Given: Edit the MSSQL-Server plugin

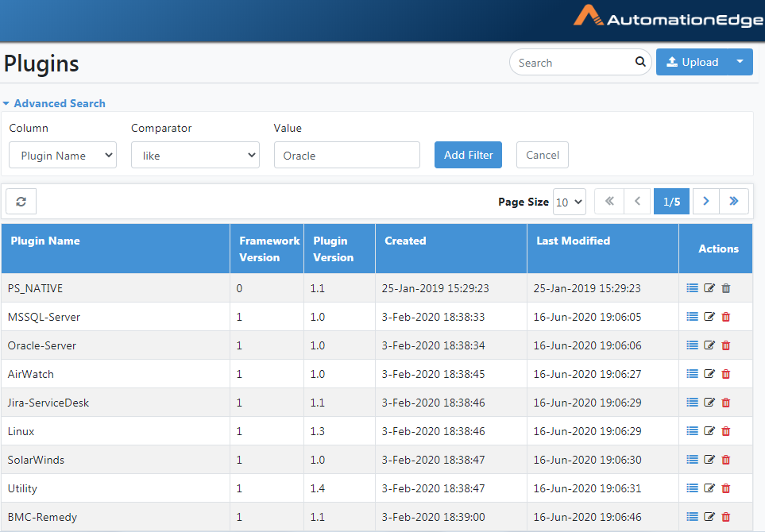Looking at the screenshot, I should coord(709,317).
